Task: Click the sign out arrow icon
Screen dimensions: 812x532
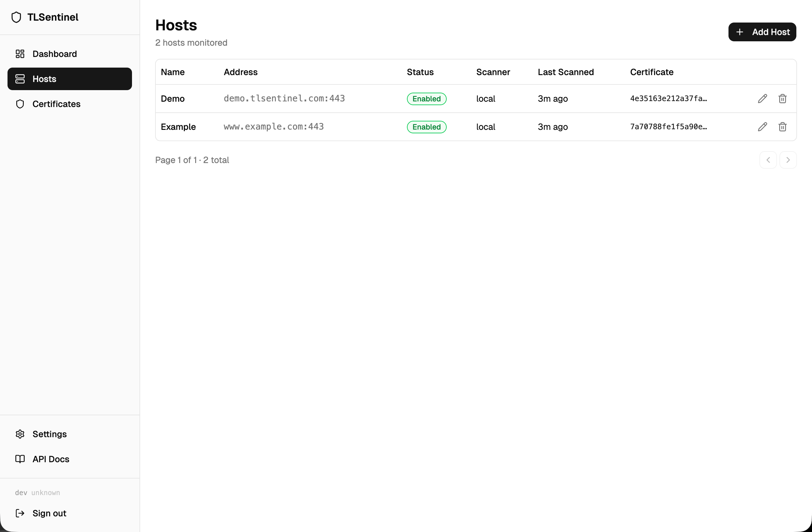Action: (19, 513)
